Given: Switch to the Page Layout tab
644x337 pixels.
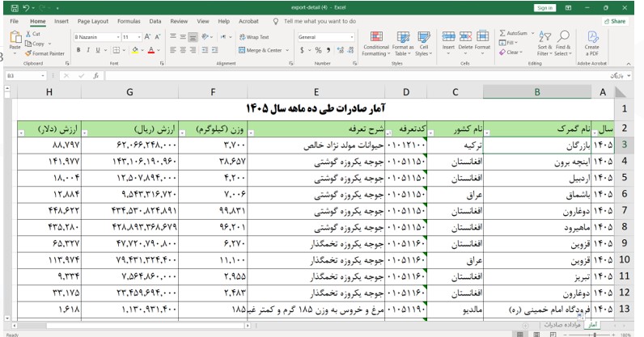Looking at the screenshot, I should pyautogui.click(x=93, y=21).
